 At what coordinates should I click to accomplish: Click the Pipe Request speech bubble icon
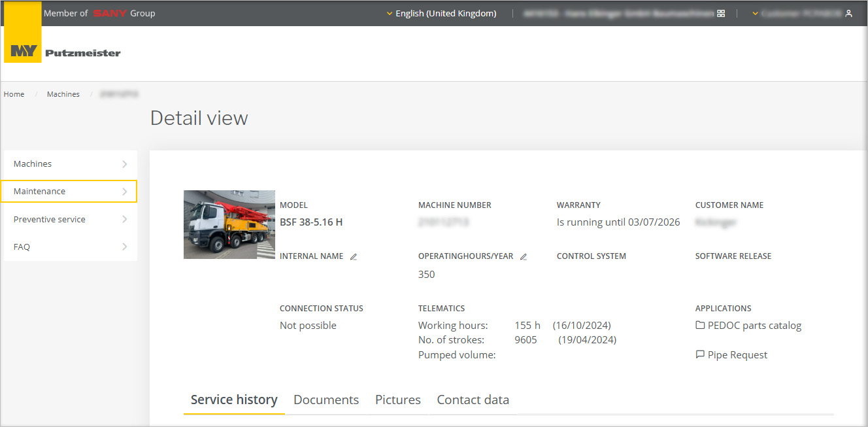coord(700,355)
